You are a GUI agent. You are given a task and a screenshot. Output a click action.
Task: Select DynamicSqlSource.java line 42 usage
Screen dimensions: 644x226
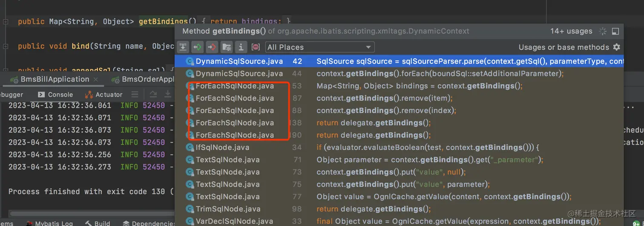pyautogui.click(x=400, y=61)
